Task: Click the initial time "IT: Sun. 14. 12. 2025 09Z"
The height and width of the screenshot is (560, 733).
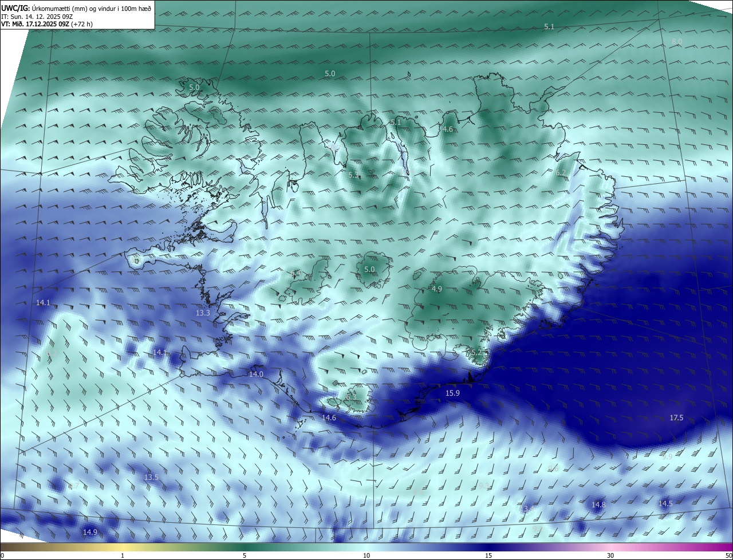Action: coord(37,17)
